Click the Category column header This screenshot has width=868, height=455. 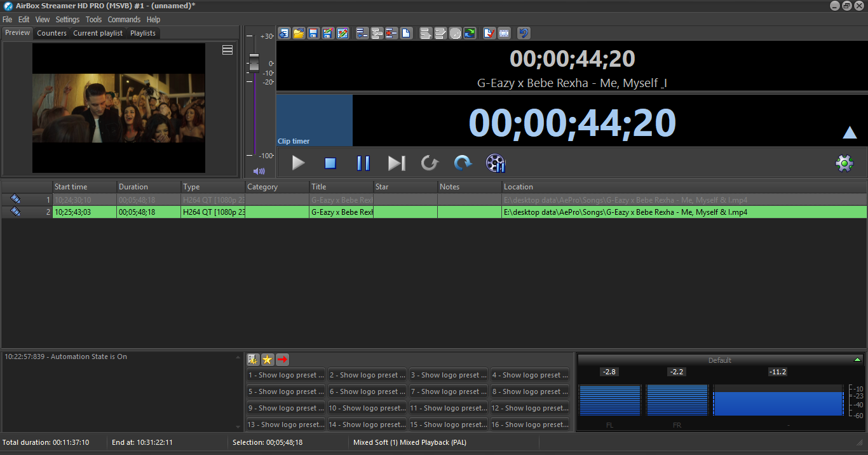277,187
